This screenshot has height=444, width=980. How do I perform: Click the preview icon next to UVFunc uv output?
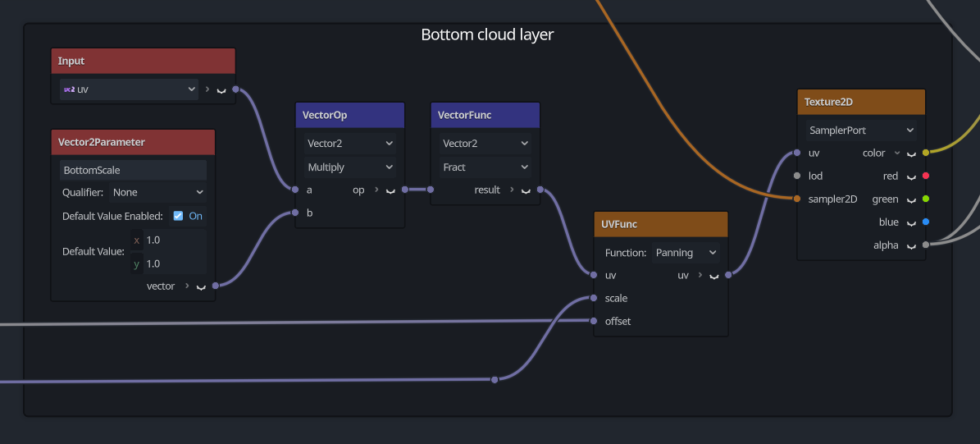click(x=713, y=275)
